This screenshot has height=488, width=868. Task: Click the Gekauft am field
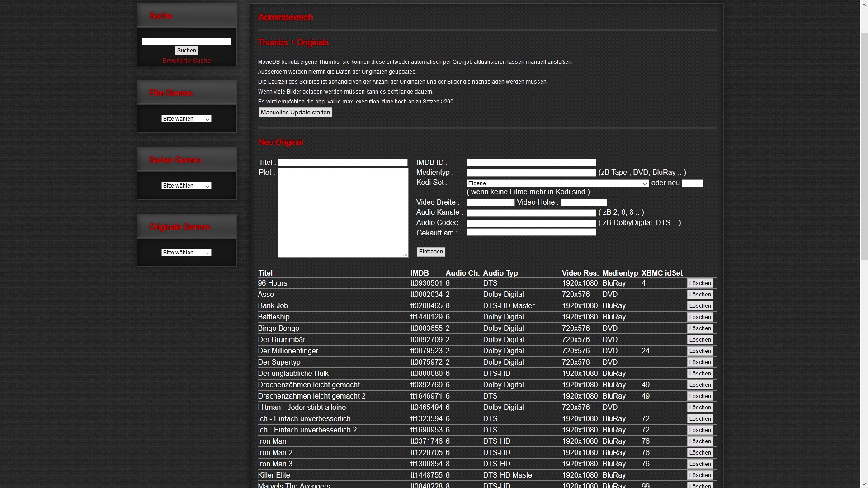click(x=531, y=232)
